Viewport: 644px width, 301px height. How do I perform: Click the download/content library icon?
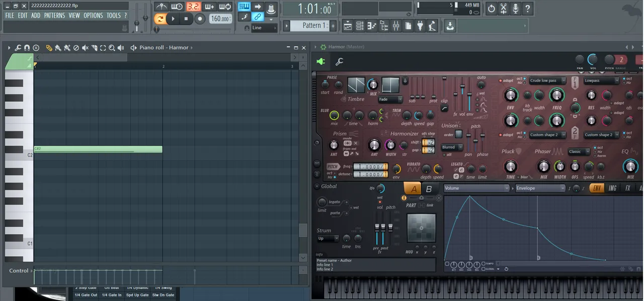[450, 26]
